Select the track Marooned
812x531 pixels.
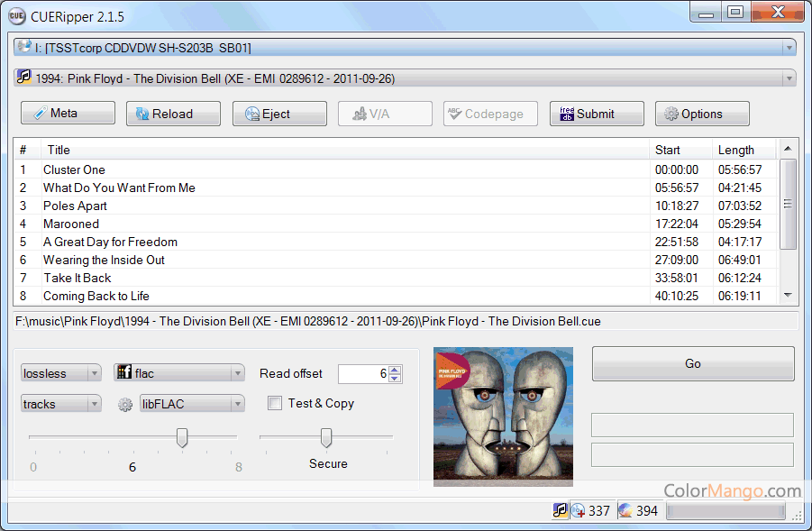[x=71, y=224]
